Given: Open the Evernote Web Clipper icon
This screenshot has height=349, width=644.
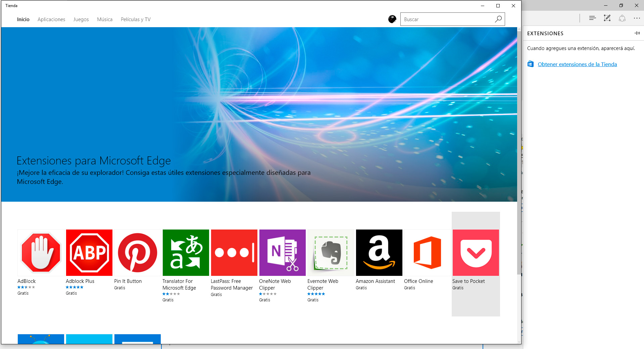Looking at the screenshot, I should coord(331,253).
